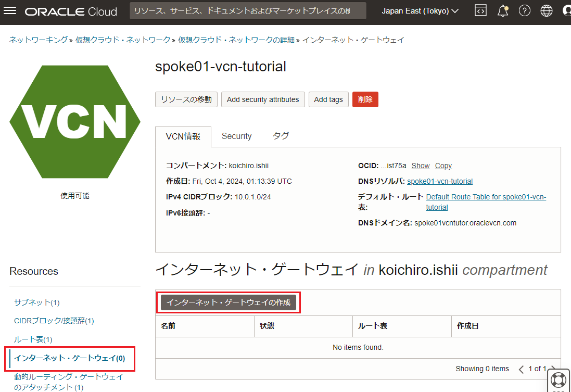Click the Oracle Cloud logo

pos(71,11)
